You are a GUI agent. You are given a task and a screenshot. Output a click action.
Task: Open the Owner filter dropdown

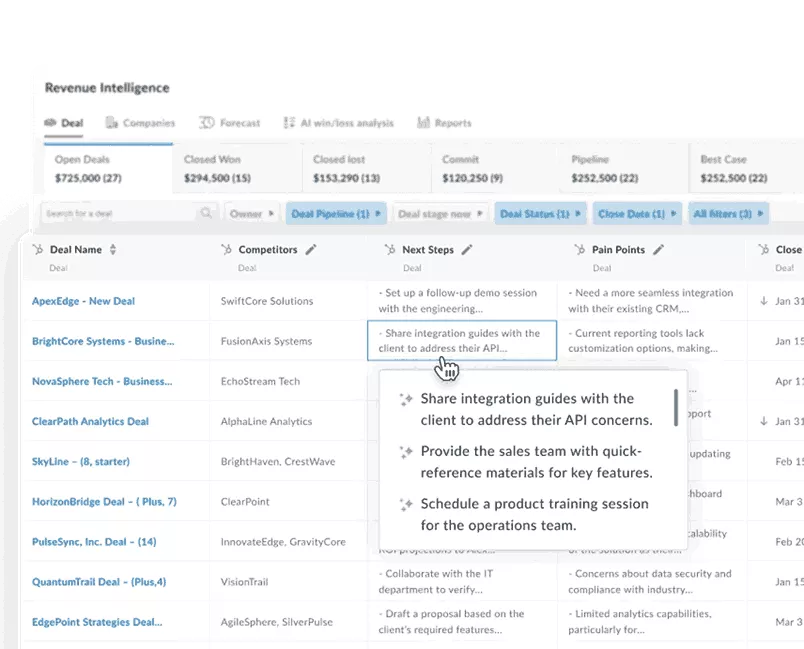(251, 214)
